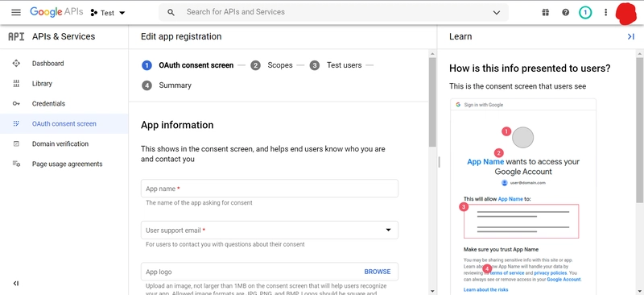
Task: Click the API logo icon beside APIs & Services
Action: [x=16, y=36]
